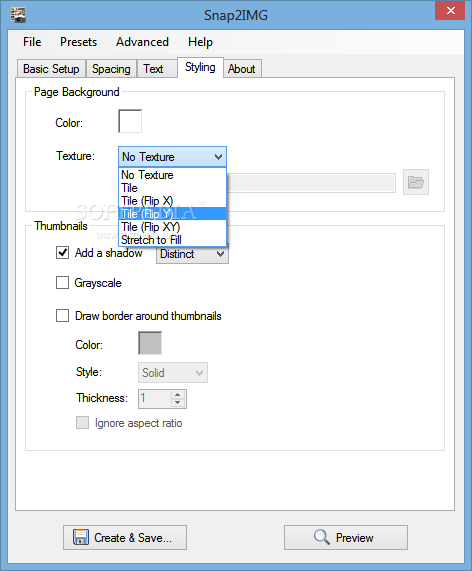
Task: Open the Distinct shadow type dropdown
Action: (192, 254)
